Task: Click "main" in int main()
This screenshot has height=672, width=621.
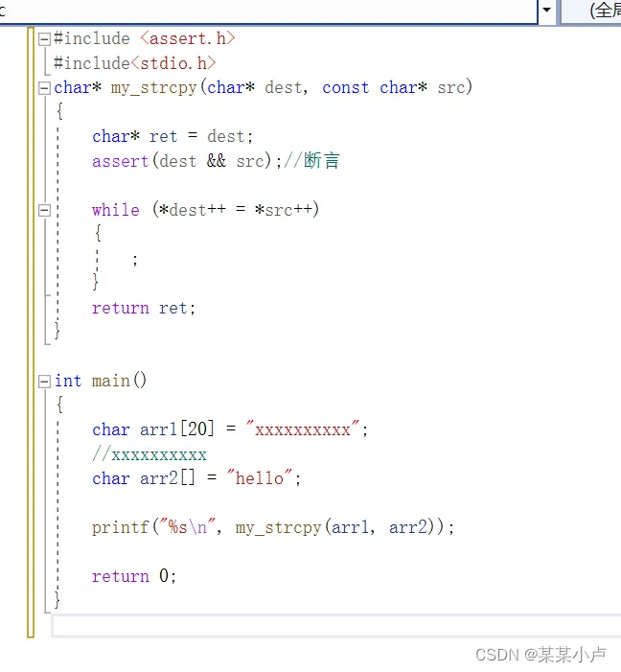Action: (110, 381)
